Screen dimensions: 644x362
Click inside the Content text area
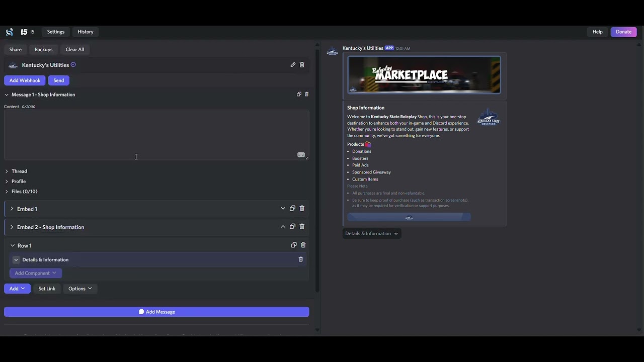pyautogui.click(x=156, y=135)
